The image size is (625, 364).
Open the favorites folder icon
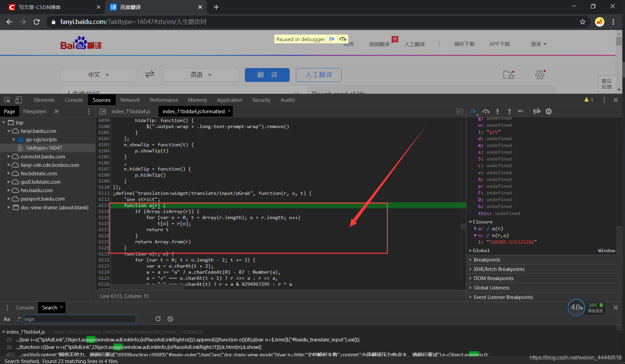coord(509,74)
